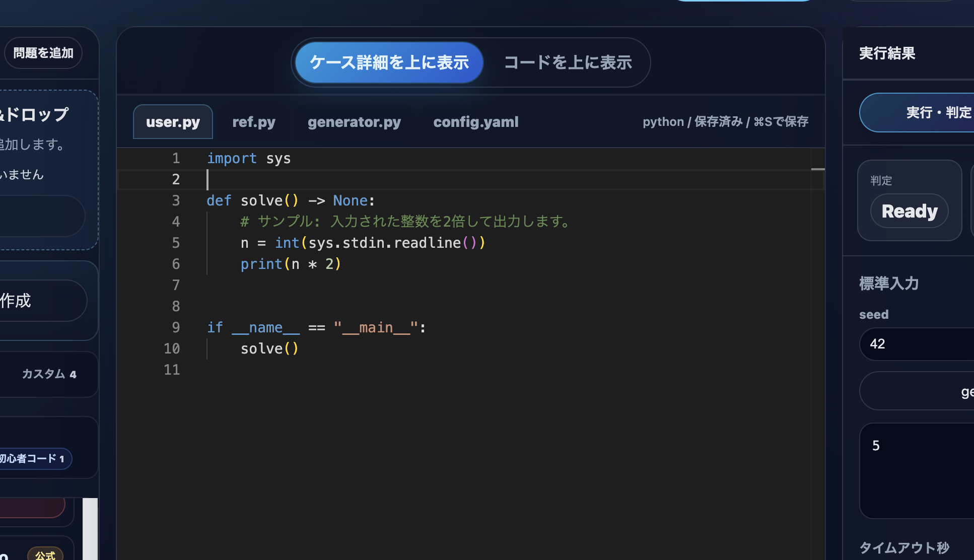Click the 問題を追加 button
Image resolution: width=974 pixels, height=560 pixels.
[x=43, y=53]
